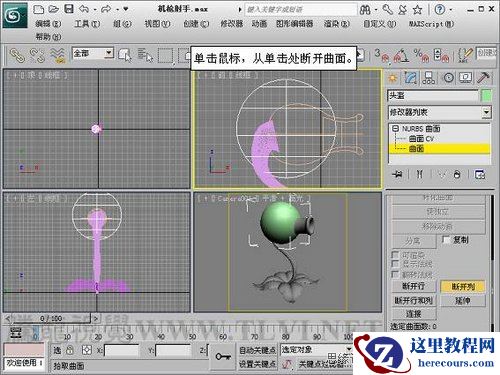Viewport: 500px width, 375px height.
Task: Toggle the selection lock padlock icon
Action: [70, 350]
